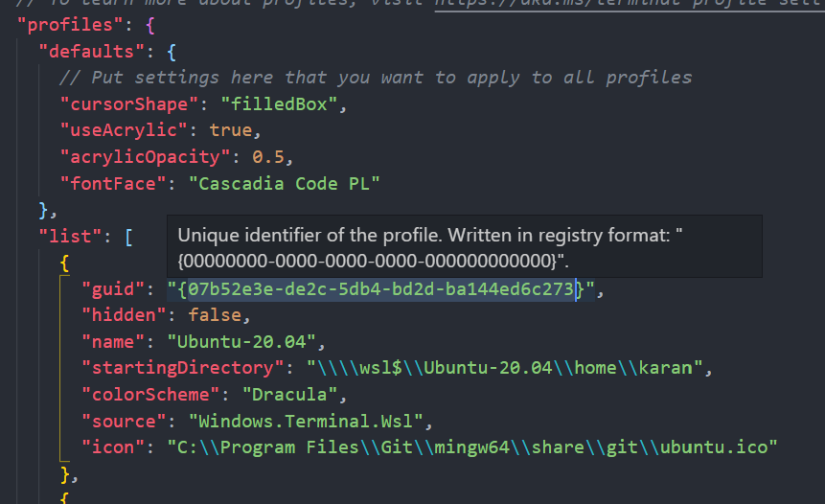Click the "list" key
Image resolution: width=825 pixels, height=504 pixels.
[x=71, y=237]
